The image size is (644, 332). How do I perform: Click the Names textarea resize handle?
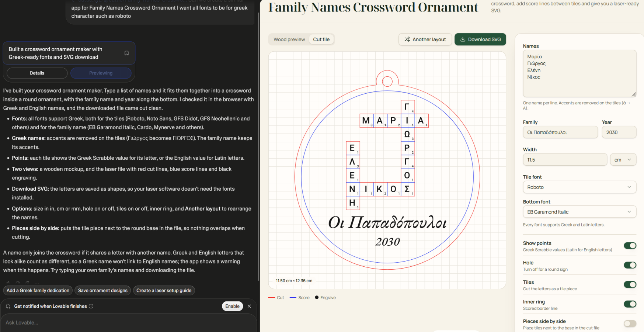[x=634, y=94]
